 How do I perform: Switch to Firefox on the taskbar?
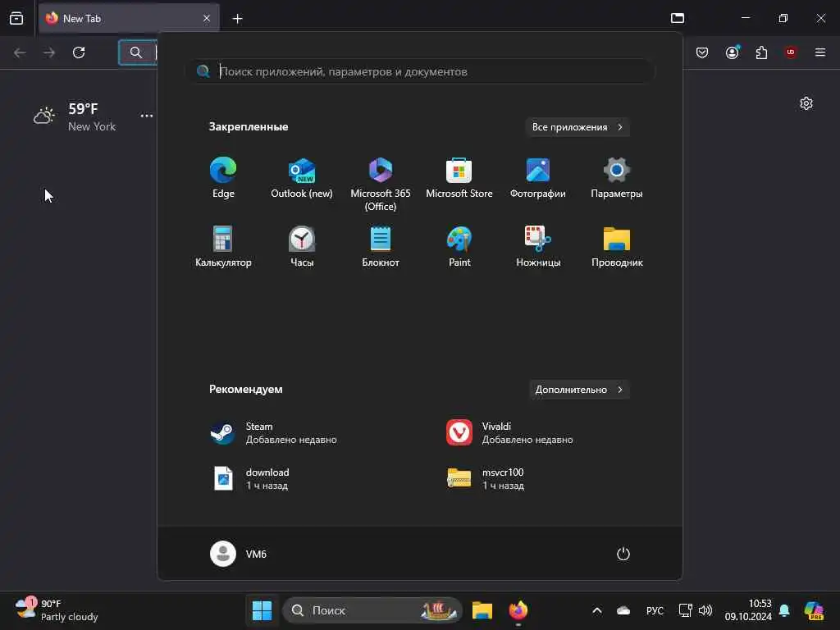click(x=518, y=610)
